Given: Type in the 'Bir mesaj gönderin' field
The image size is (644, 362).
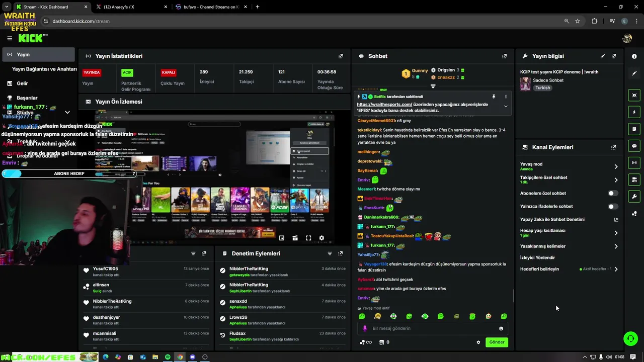Looking at the screenshot, I should 433,328.
